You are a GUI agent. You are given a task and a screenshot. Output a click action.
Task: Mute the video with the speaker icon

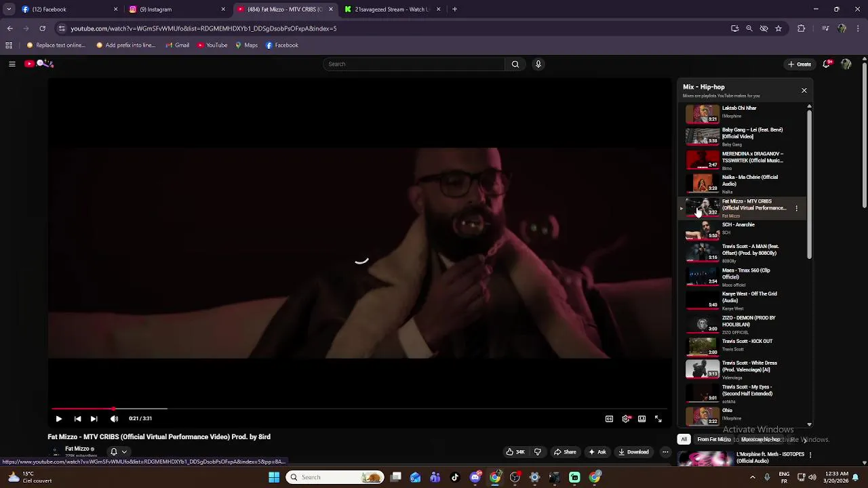click(114, 419)
